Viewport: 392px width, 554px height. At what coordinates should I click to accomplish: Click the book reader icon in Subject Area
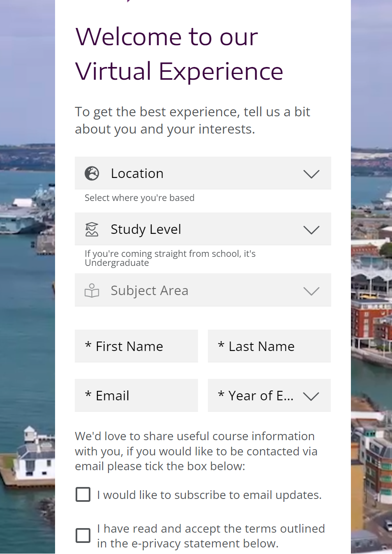pyautogui.click(x=92, y=291)
